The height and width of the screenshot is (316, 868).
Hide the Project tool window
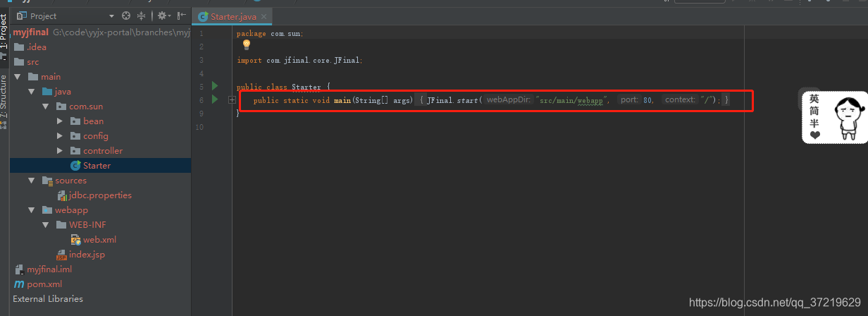pyautogui.click(x=182, y=16)
